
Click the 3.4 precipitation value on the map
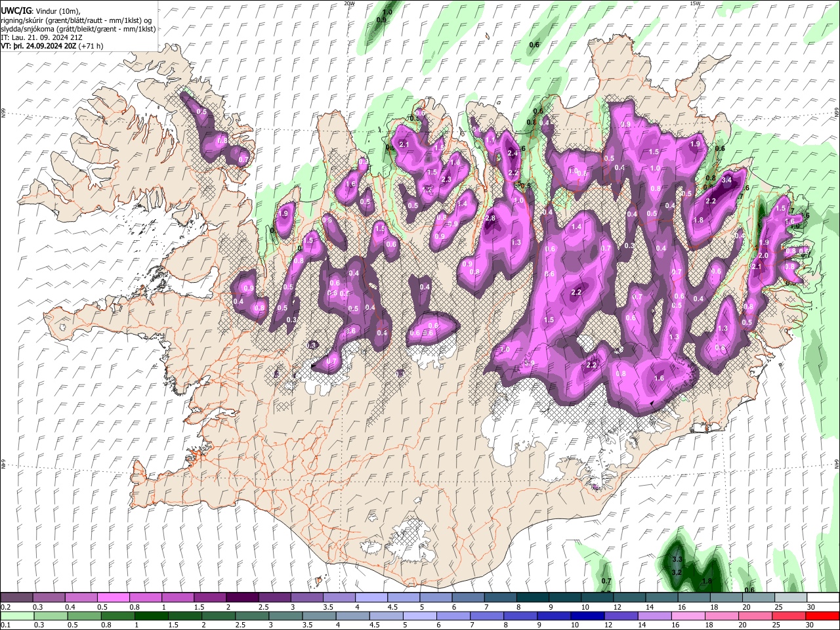[x=726, y=180]
